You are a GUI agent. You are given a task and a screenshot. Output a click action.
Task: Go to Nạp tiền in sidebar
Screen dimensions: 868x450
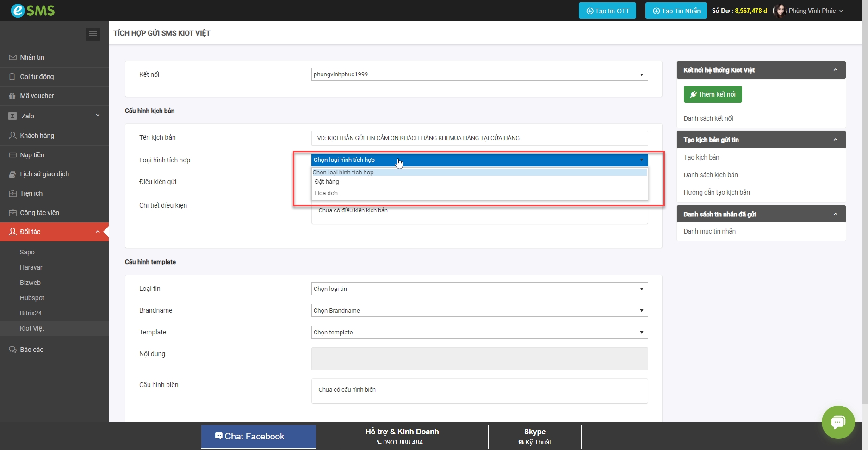click(x=32, y=155)
